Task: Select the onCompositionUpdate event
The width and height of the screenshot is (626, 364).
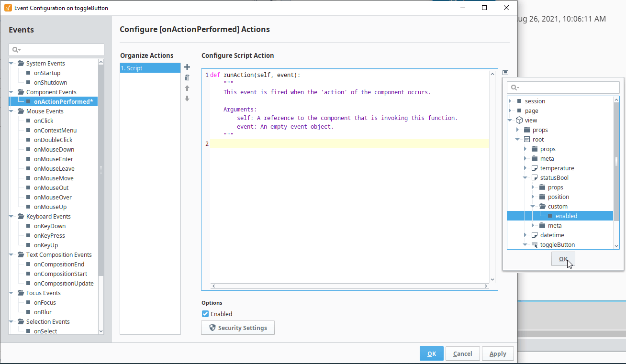Action: pyautogui.click(x=64, y=283)
